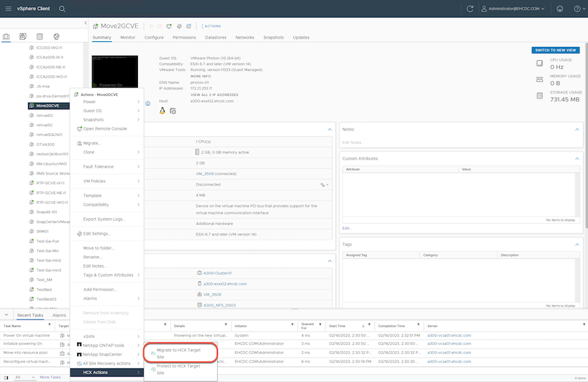
Task: Switch to the Networking inventory view icon
Action: 56,36
